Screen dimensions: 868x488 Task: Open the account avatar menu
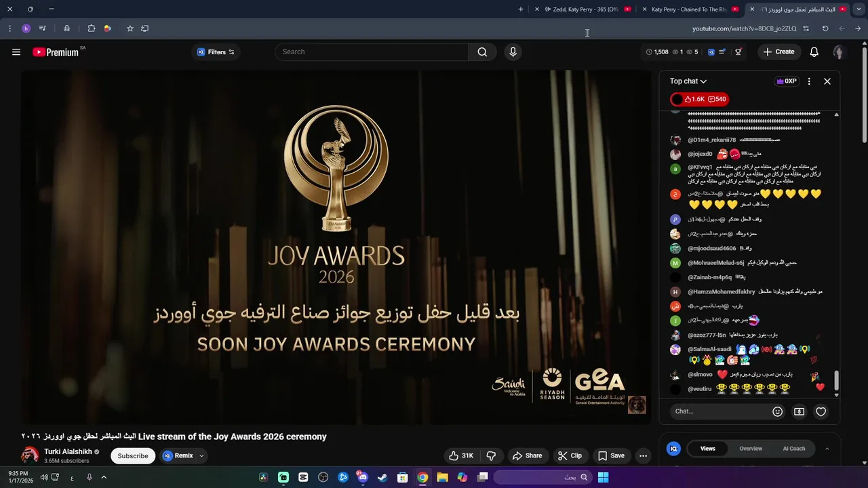point(839,52)
